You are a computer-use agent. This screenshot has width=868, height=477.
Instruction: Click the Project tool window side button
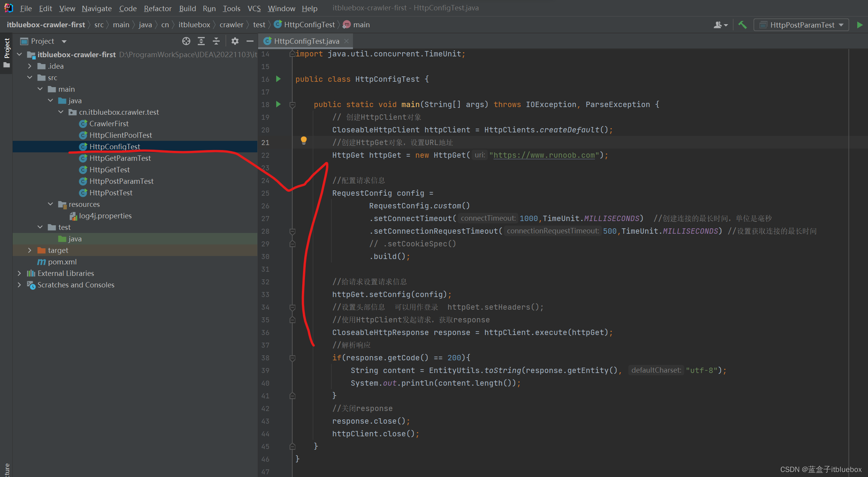click(7, 48)
